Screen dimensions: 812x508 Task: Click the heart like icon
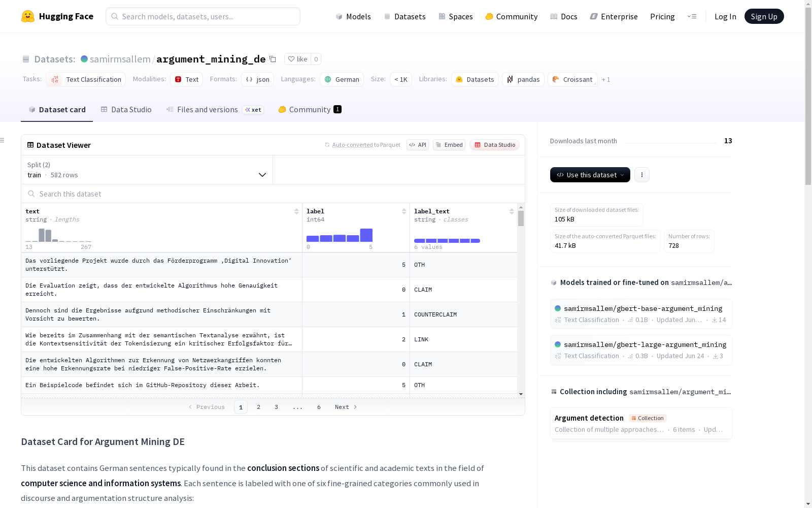pyautogui.click(x=291, y=59)
